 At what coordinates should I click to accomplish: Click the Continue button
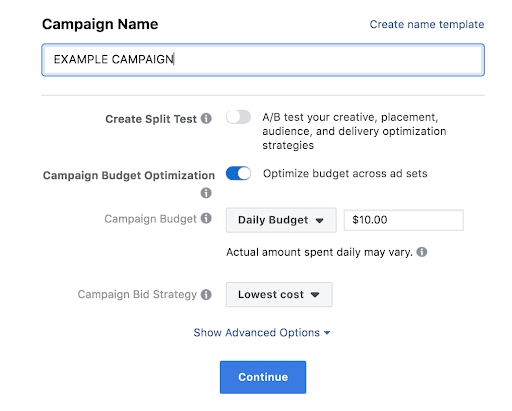click(x=263, y=377)
